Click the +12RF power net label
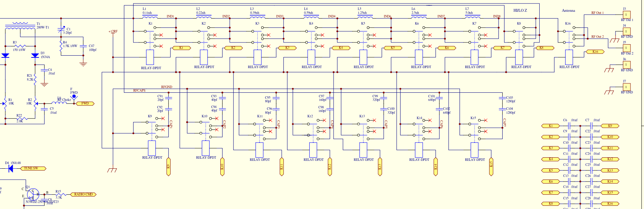 [x=113, y=31]
